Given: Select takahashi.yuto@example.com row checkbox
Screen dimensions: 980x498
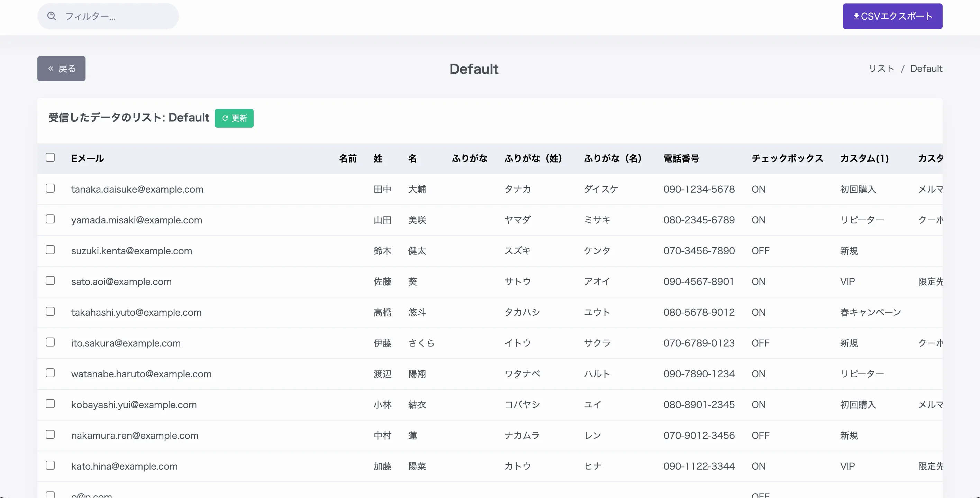Looking at the screenshot, I should tap(50, 311).
